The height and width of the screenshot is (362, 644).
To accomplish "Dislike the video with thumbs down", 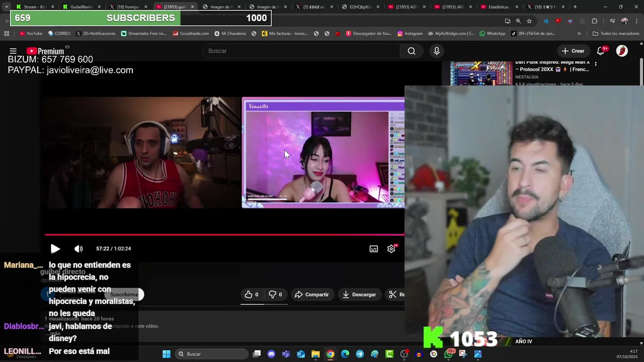I will [x=275, y=295].
